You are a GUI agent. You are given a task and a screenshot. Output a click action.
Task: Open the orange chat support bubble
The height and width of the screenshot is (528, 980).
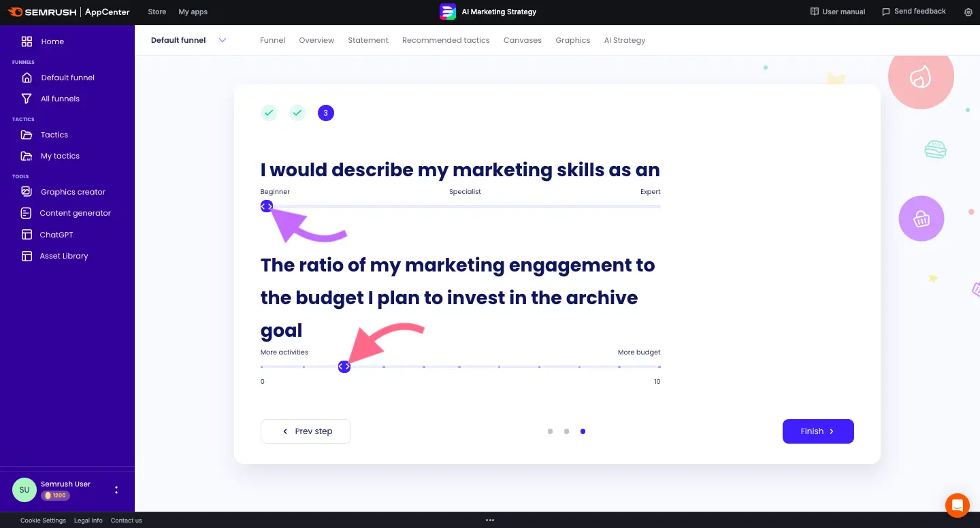957,506
